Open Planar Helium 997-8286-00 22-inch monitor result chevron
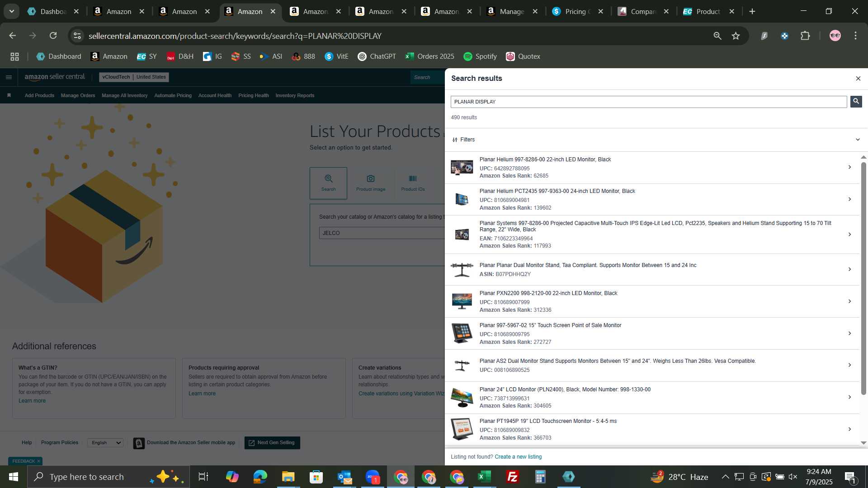Image resolution: width=868 pixels, height=488 pixels. [849, 167]
